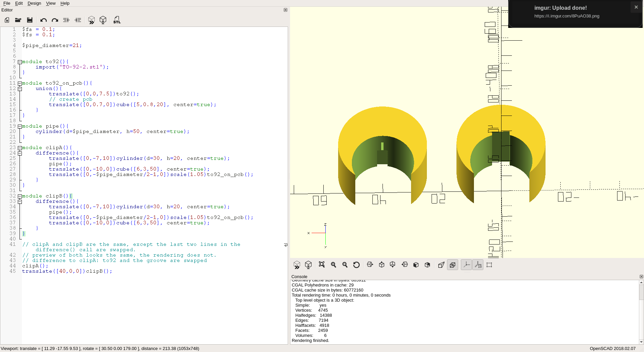Reset the 3D view orientation
Image resolution: width=644 pixels, height=352 pixels.
356,265
